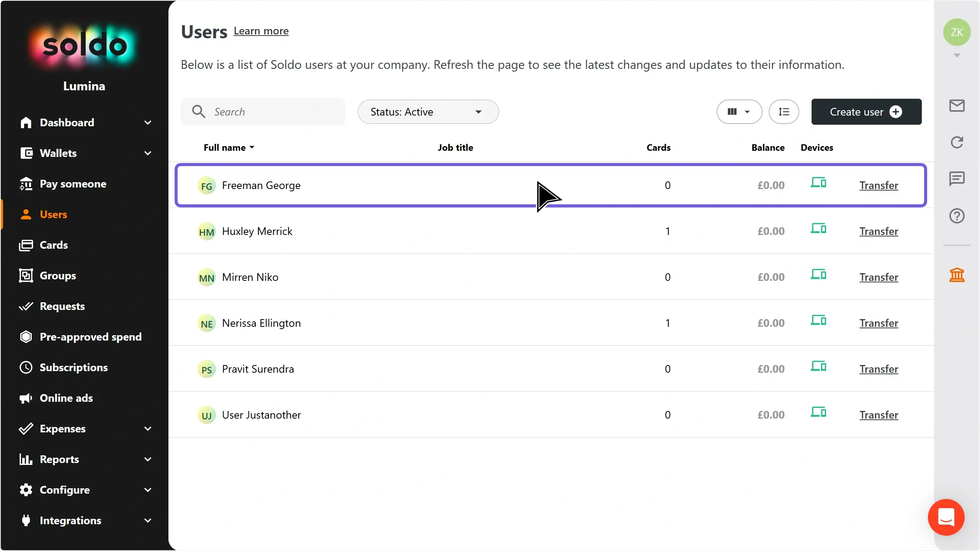Open the red support chat bubble
This screenshot has height=551, width=980.
[x=946, y=517]
